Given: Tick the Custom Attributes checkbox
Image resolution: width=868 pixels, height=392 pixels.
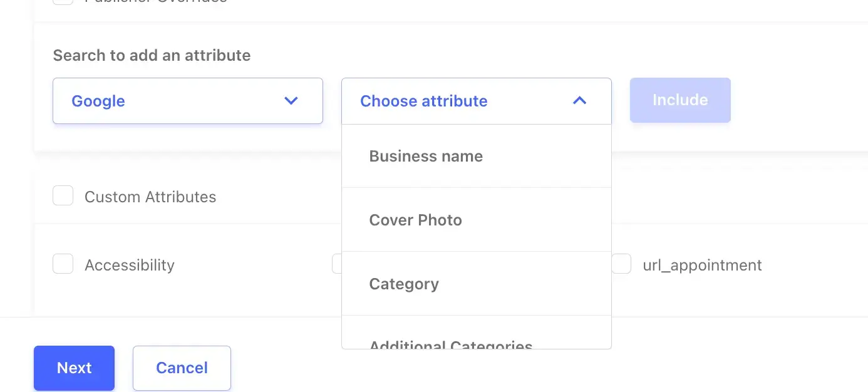Looking at the screenshot, I should (63, 196).
